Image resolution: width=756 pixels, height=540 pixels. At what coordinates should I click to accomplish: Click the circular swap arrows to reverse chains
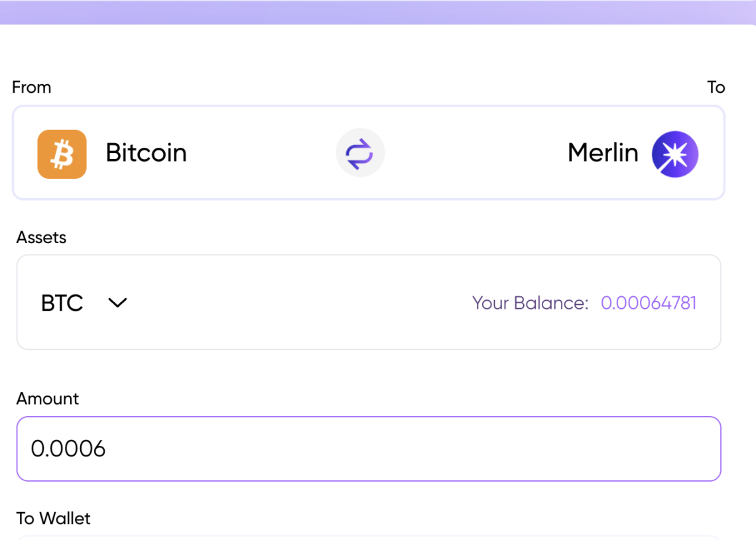click(x=360, y=152)
